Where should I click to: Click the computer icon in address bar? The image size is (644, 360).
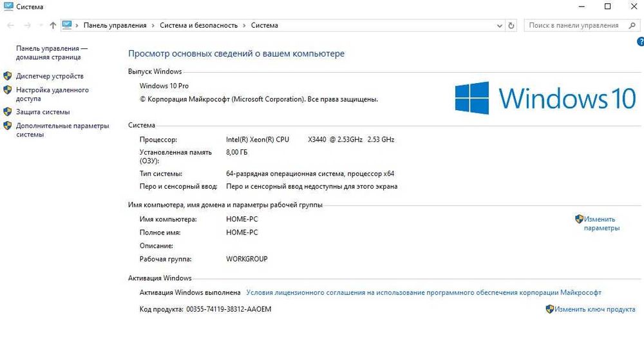coord(67,25)
